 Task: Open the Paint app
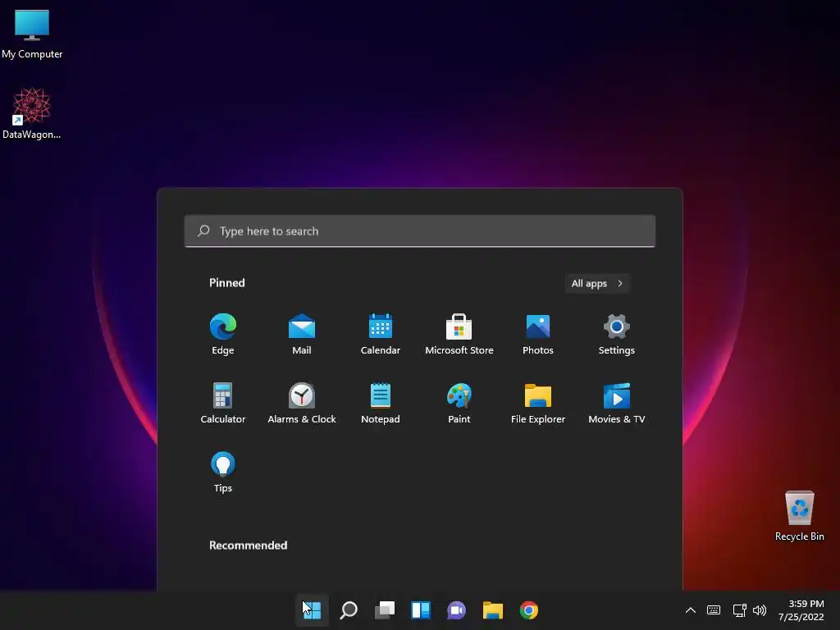(x=459, y=404)
